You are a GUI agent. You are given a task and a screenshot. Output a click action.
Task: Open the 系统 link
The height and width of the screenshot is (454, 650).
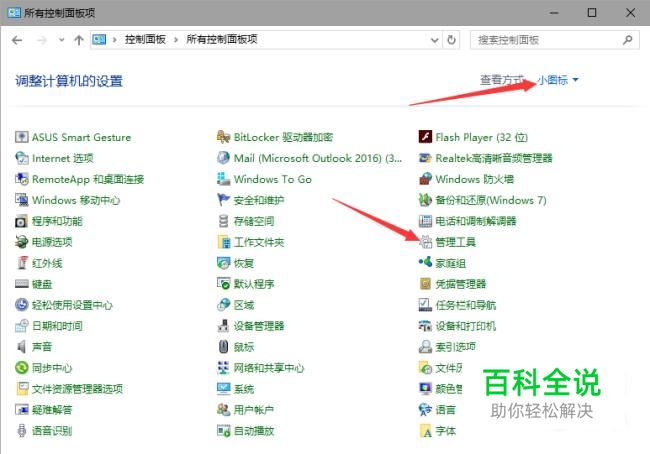tap(244, 389)
